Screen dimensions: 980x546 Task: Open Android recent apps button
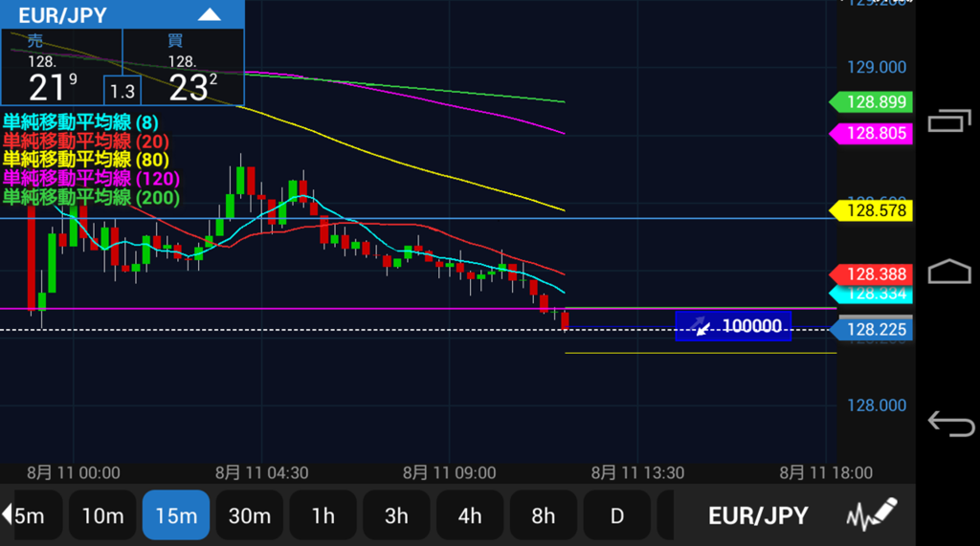949,120
